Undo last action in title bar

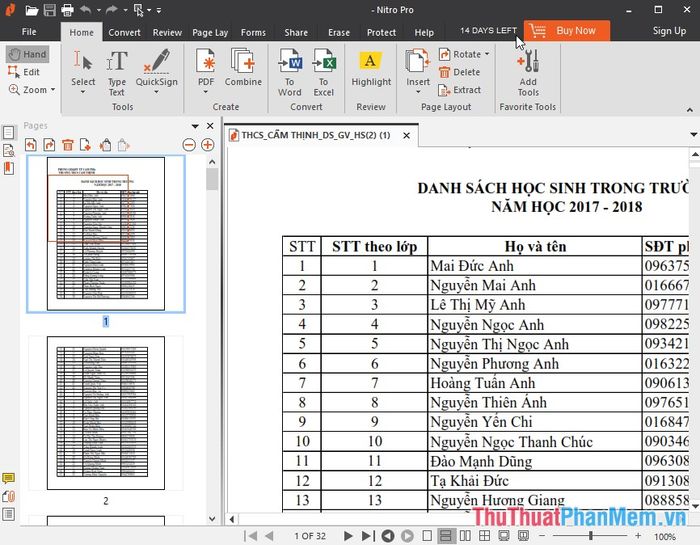pos(86,9)
